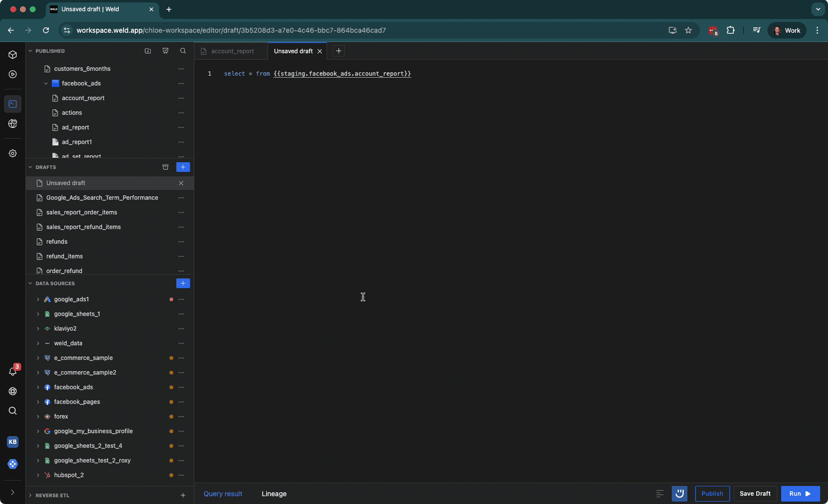This screenshot has width=828, height=504.
Task: Open the Lineage tab at bottom
Action: (x=274, y=494)
